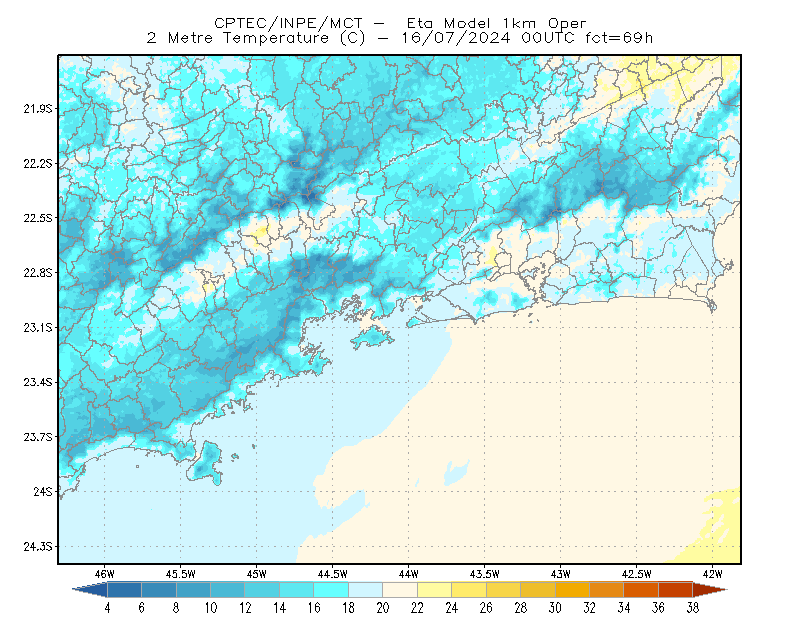Click the 46W longitude label
The height and width of the screenshot is (618, 800).
pyautogui.click(x=105, y=574)
